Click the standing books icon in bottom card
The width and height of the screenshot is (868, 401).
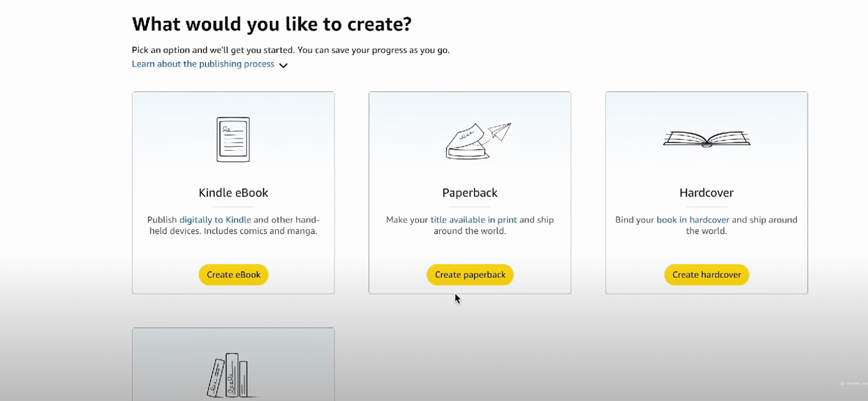tap(228, 375)
